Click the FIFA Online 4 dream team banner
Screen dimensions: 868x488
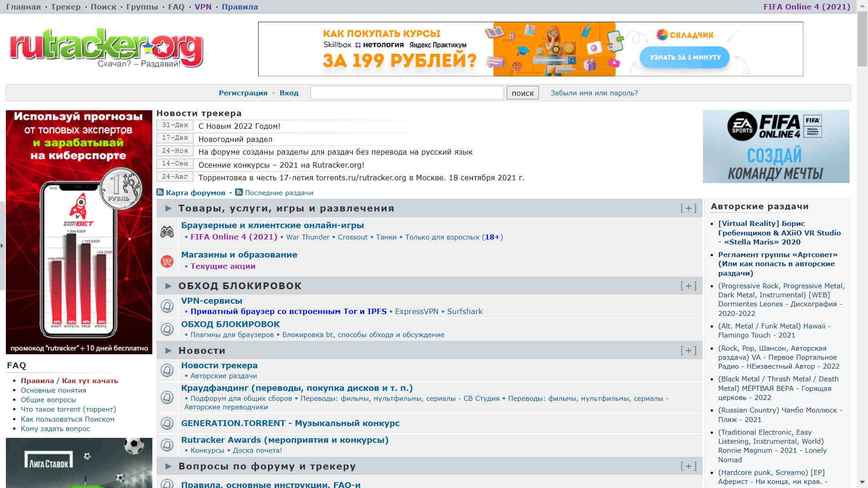coord(776,146)
